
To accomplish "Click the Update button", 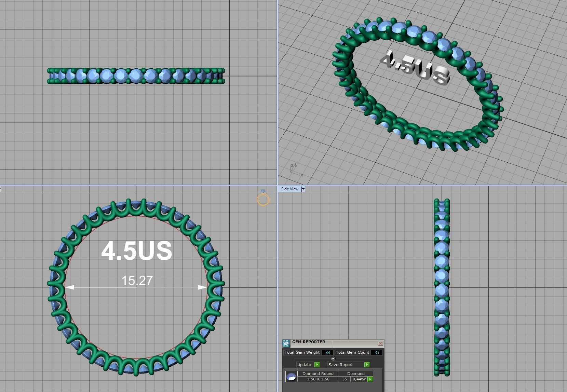I will coord(305,365).
